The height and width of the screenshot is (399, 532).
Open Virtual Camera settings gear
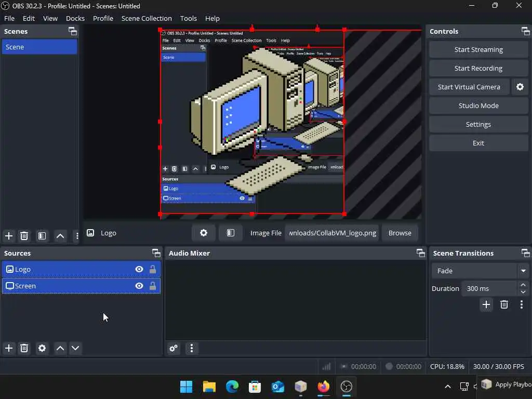pyautogui.click(x=520, y=87)
